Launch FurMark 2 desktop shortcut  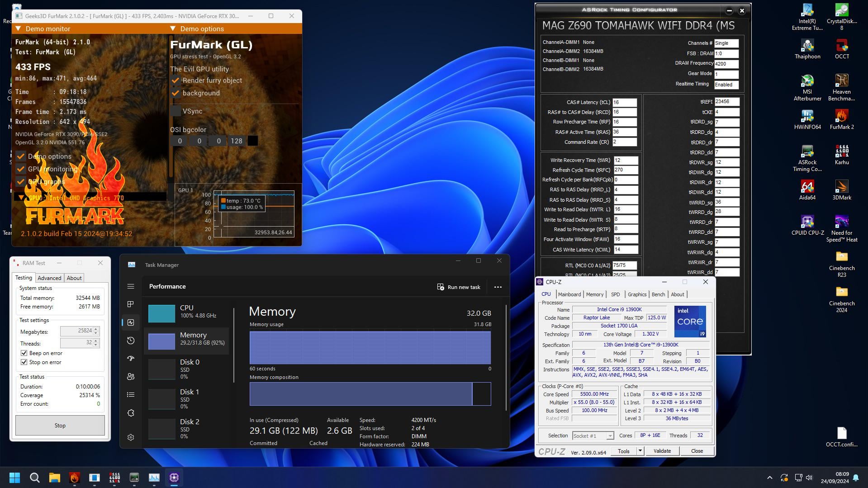point(841,119)
